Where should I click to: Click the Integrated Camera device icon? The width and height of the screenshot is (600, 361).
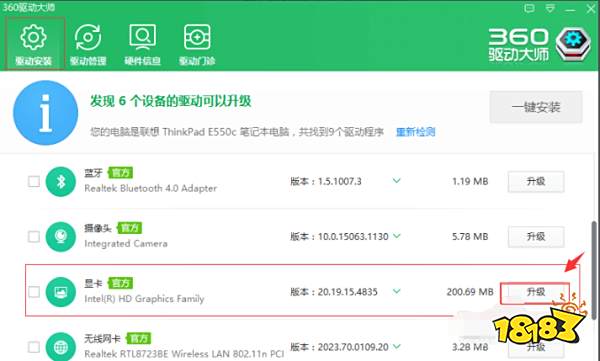coord(60,237)
